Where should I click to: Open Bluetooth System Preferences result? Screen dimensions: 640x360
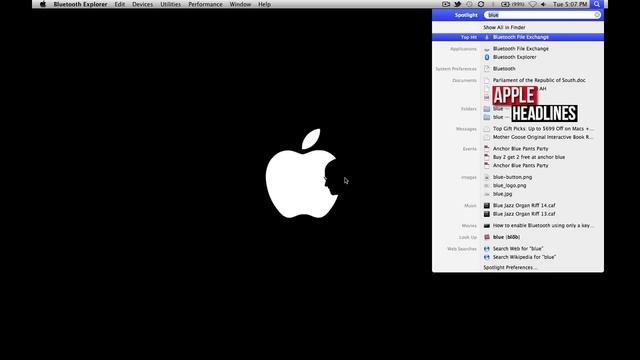(504, 69)
